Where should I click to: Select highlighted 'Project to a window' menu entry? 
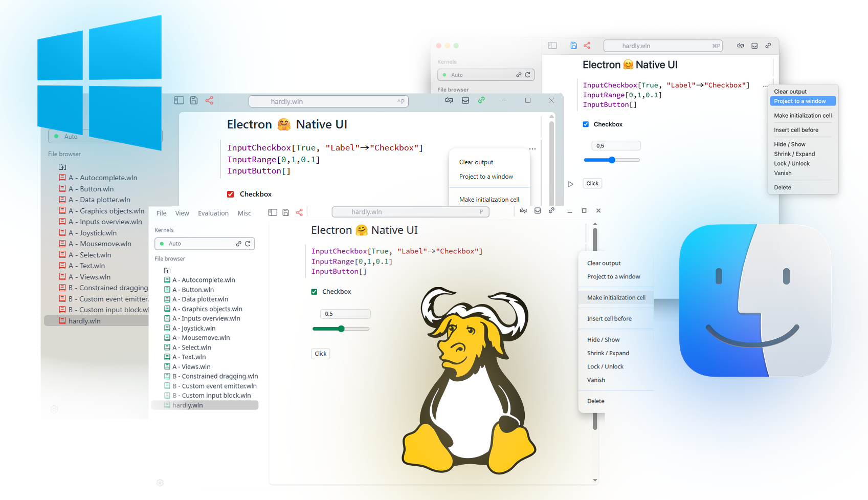coord(802,101)
